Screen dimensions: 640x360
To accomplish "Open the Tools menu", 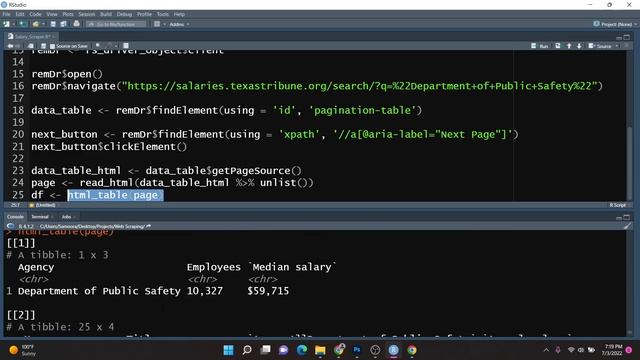I will [x=162, y=14].
